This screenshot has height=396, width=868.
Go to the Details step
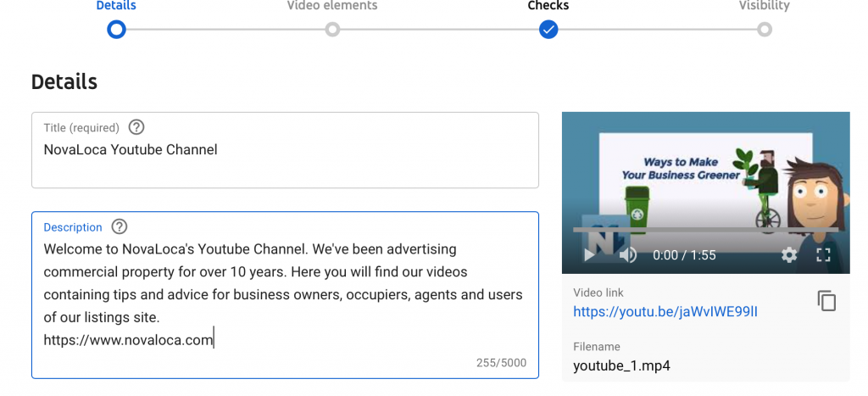pos(116,6)
